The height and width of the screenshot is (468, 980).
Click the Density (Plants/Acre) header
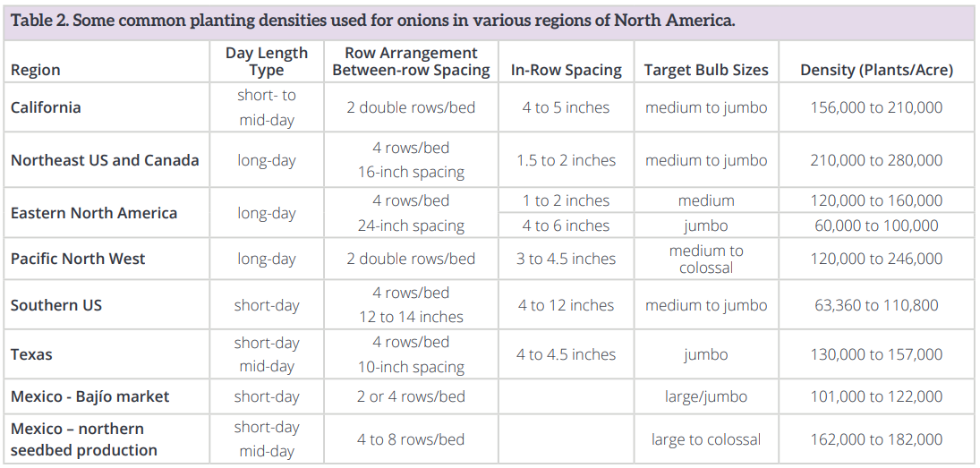[x=876, y=70]
